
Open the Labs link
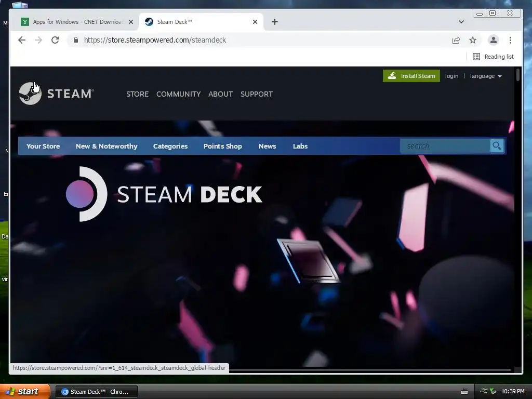[300, 146]
